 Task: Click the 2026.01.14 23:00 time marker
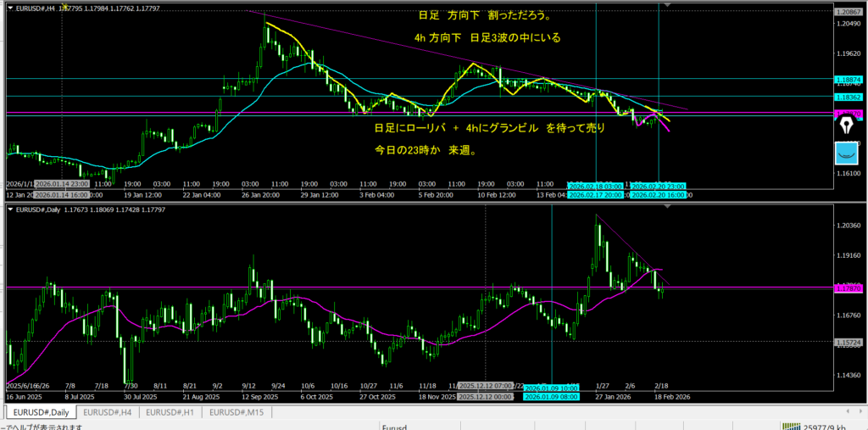tap(63, 184)
